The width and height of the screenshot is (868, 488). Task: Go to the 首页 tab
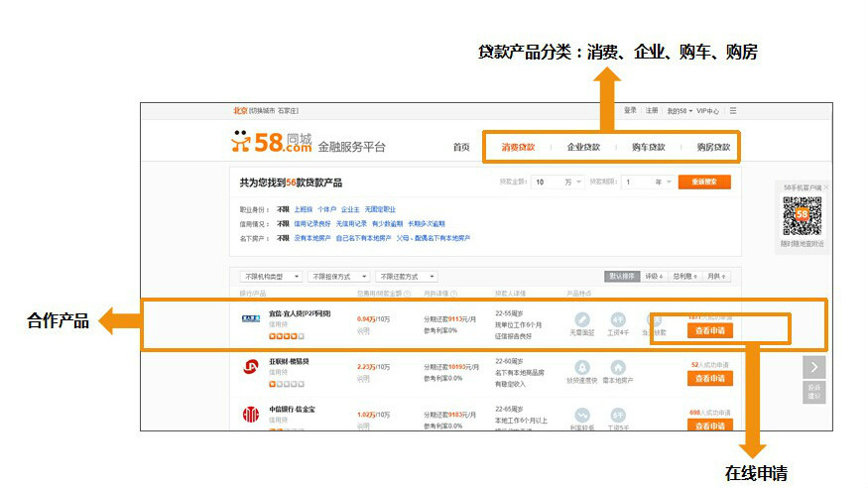pyautogui.click(x=461, y=147)
